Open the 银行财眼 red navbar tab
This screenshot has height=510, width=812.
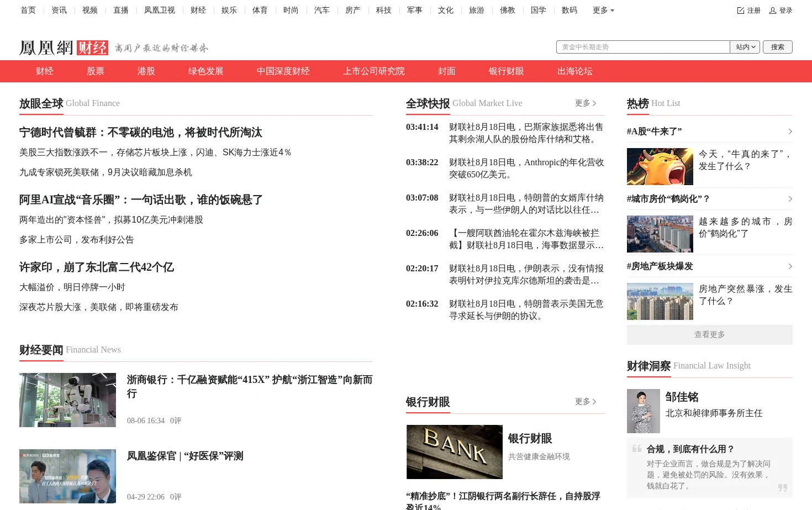point(507,71)
